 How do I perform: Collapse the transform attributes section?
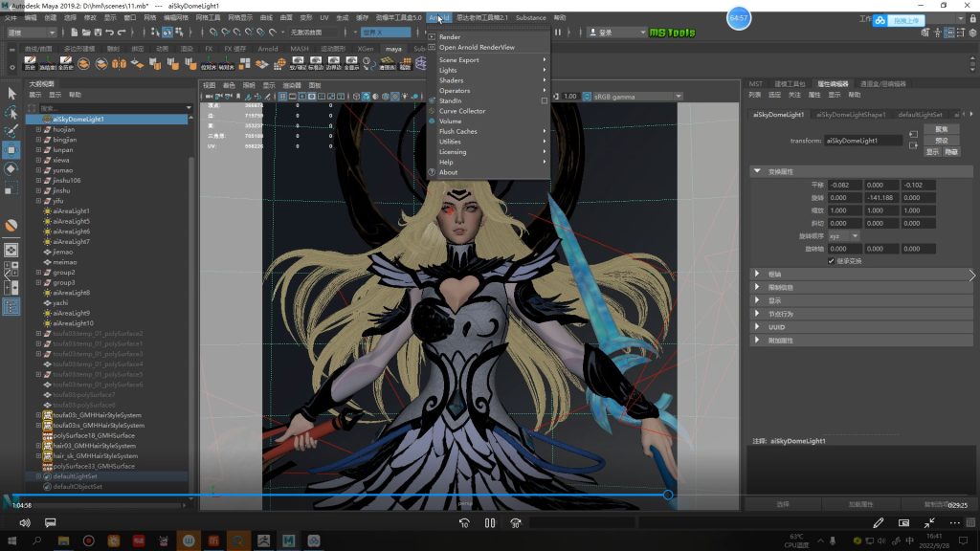click(x=758, y=171)
